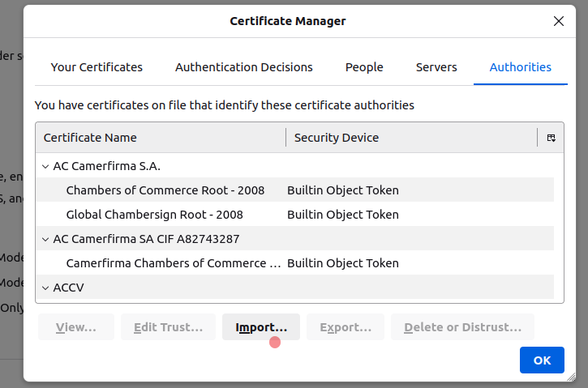
Task: Click the View... button
Action: pos(76,327)
